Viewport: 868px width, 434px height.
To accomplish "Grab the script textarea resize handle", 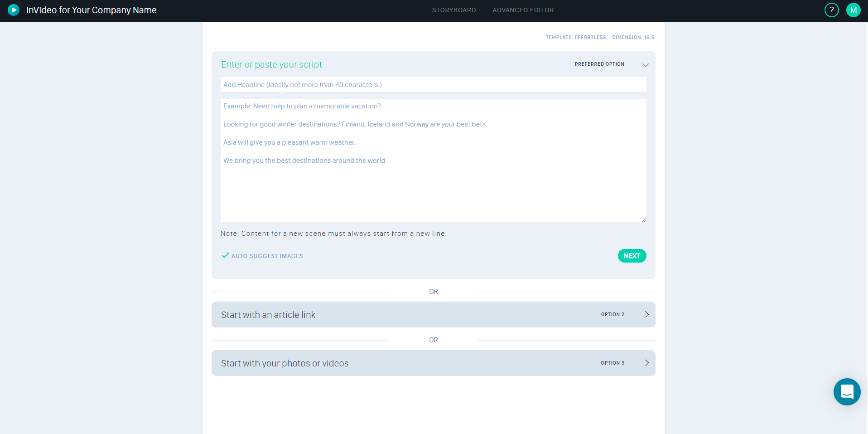I will click(x=644, y=219).
